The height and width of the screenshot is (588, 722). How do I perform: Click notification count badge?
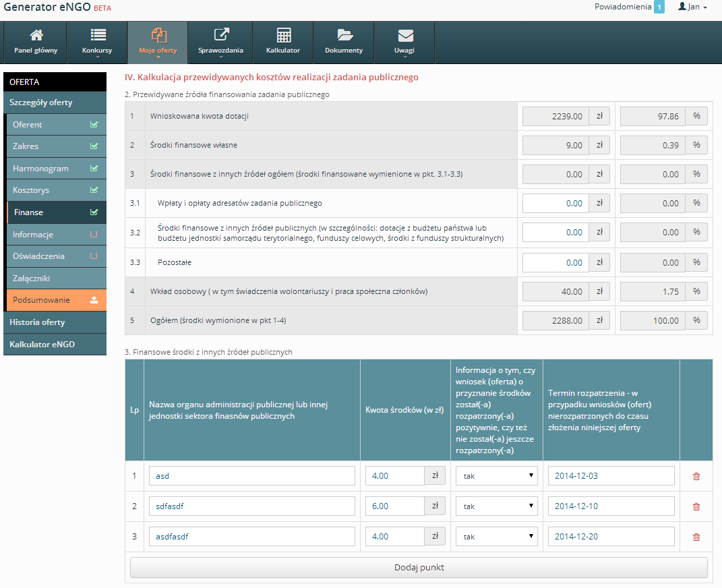(x=659, y=7)
